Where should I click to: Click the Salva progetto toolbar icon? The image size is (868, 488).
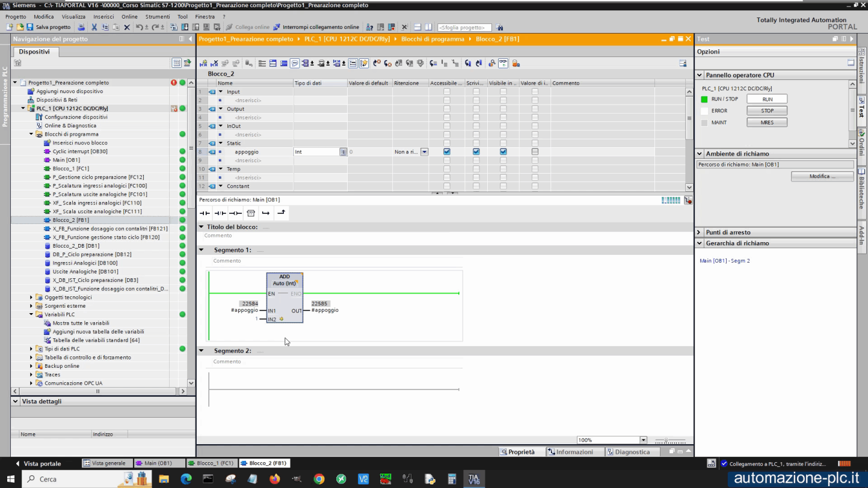point(28,27)
